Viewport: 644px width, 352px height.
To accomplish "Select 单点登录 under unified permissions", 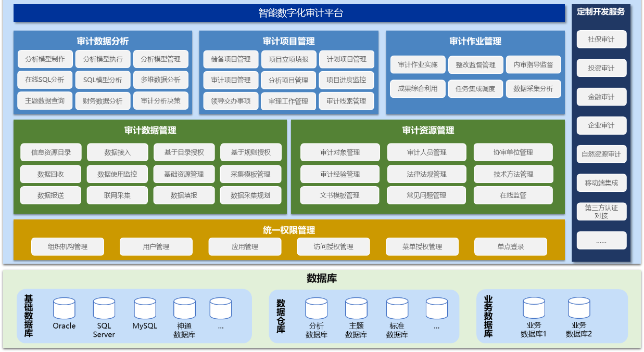I will 510,246.
